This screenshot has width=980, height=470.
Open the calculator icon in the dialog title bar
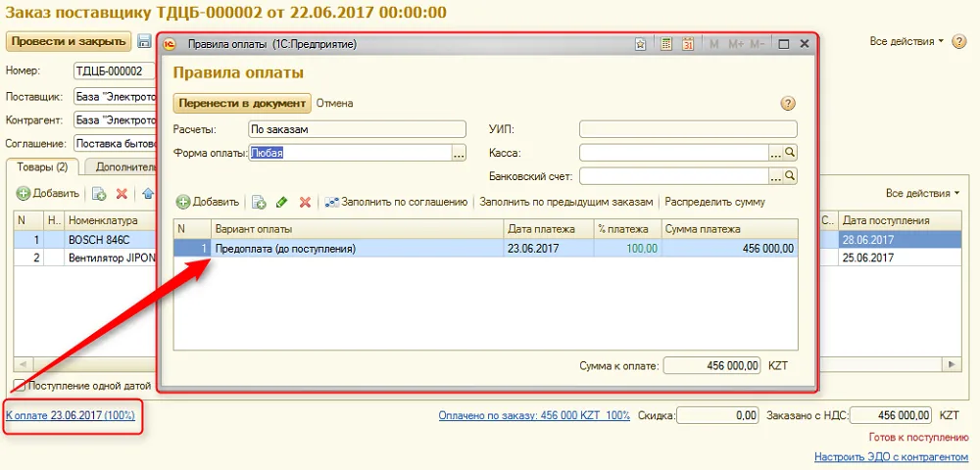[x=666, y=44]
